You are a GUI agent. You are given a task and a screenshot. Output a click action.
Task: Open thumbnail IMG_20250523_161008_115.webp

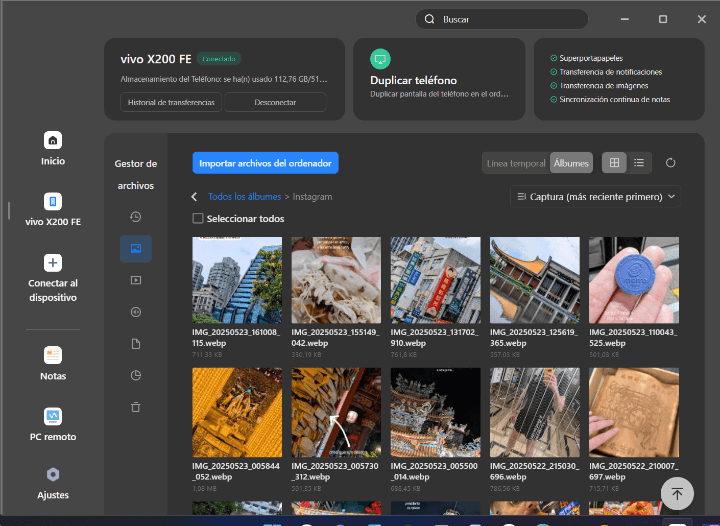tap(237, 280)
